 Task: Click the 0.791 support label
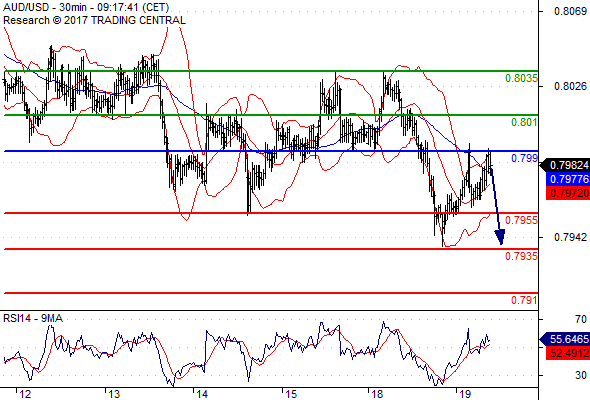pyautogui.click(x=524, y=300)
